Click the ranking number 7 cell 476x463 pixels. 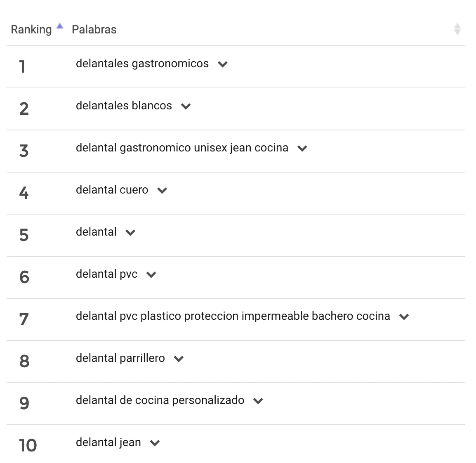[24, 319]
